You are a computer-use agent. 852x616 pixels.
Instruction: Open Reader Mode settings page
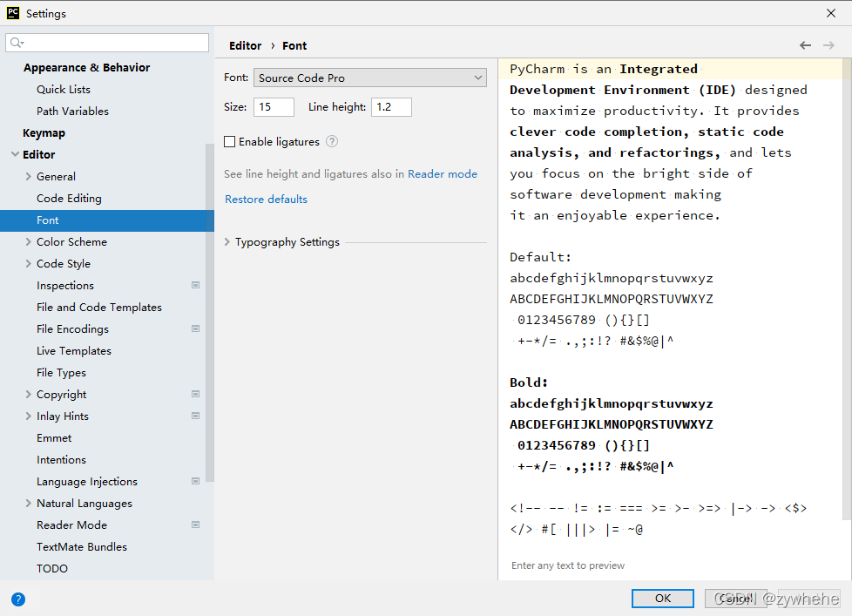(71, 525)
